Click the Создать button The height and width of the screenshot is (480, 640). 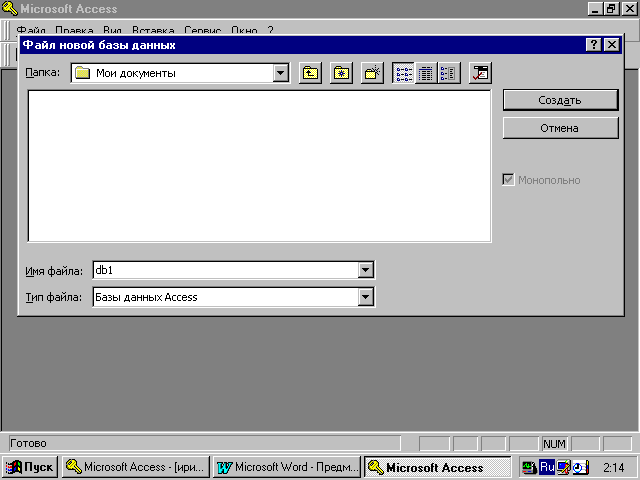click(x=560, y=100)
